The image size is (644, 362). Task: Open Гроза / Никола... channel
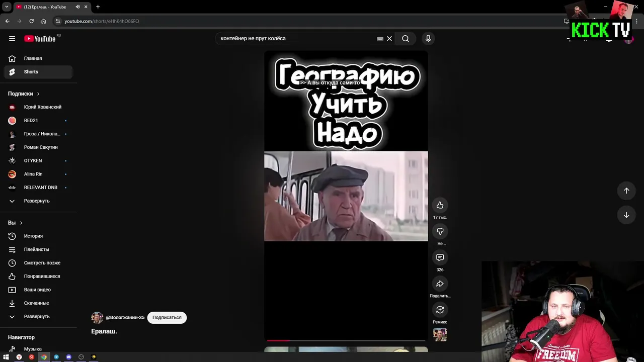[38, 134]
